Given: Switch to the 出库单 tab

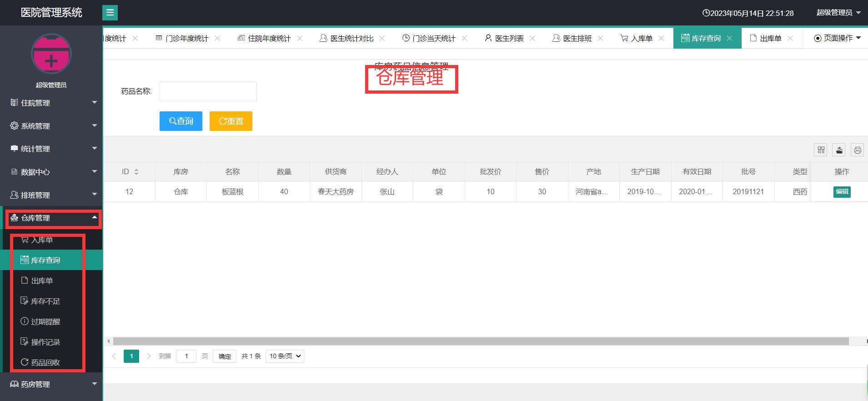Looking at the screenshot, I should point(766,38).
